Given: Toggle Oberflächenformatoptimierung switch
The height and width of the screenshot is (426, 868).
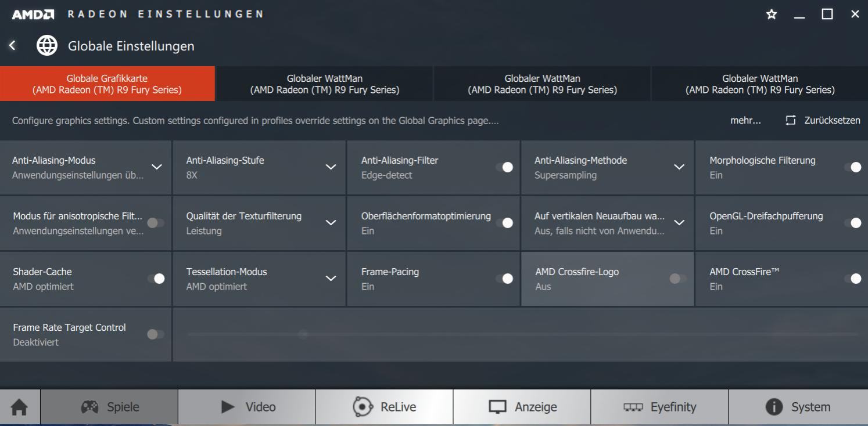Looking at the screenshot, I should (504, 223).
